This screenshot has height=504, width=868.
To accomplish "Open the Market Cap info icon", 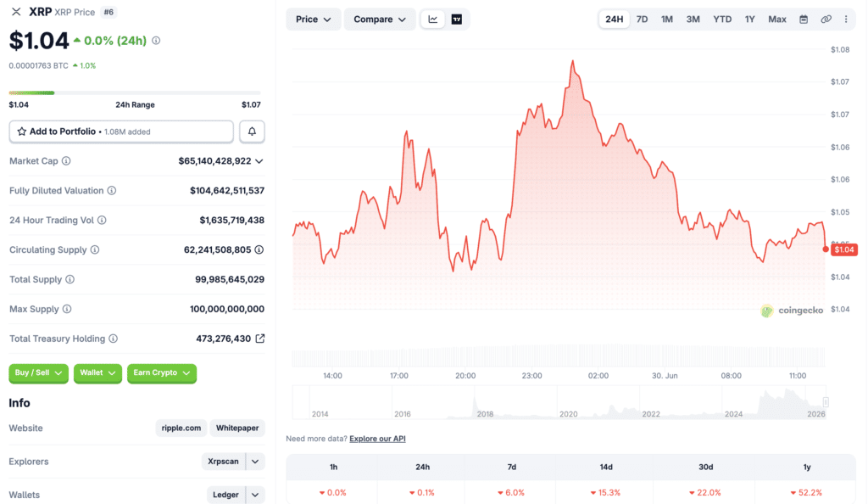I will click(66, 160).
